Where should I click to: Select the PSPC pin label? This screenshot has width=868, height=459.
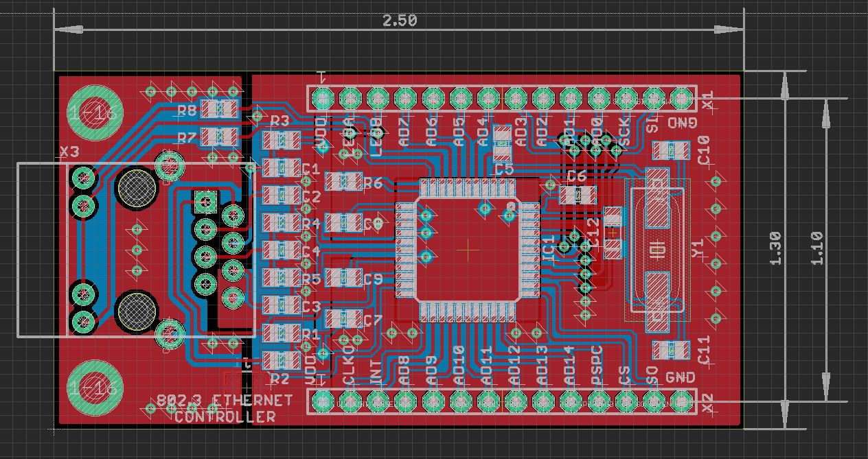coord(597,364)
